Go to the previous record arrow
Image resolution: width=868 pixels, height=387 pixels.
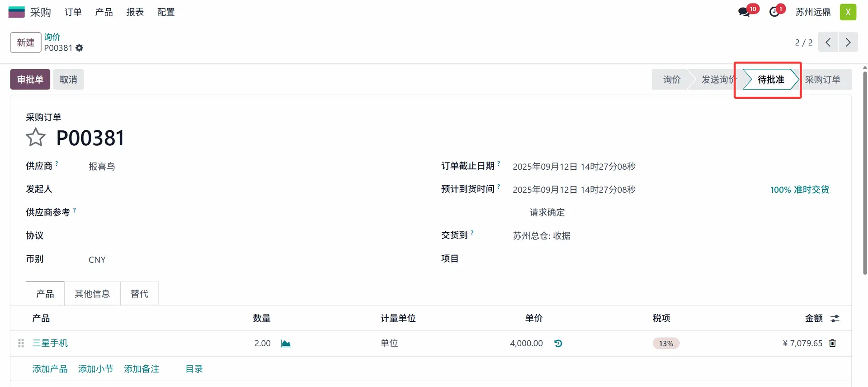click(828, 43)
